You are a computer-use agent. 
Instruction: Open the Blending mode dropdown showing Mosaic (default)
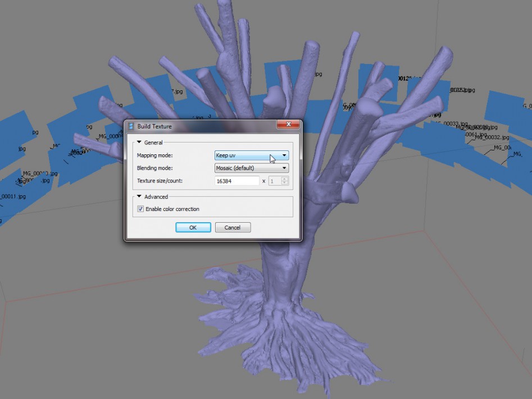pos(252,168)
